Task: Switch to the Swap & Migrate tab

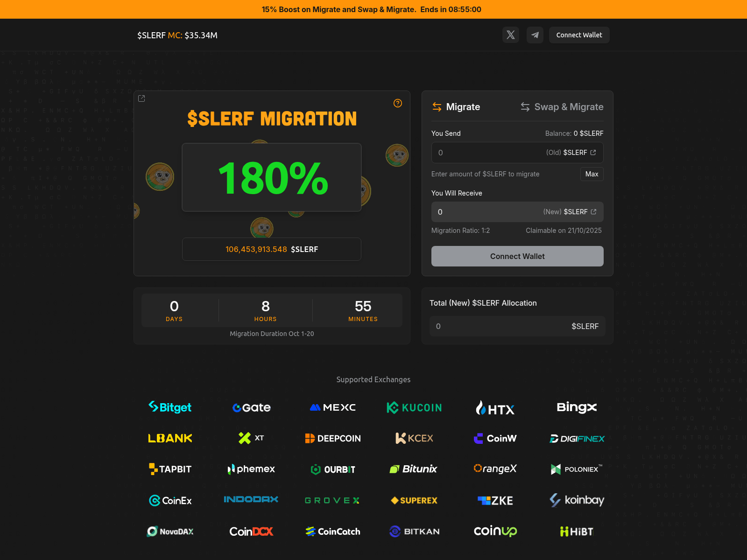Action: click(x=562, y=107)
